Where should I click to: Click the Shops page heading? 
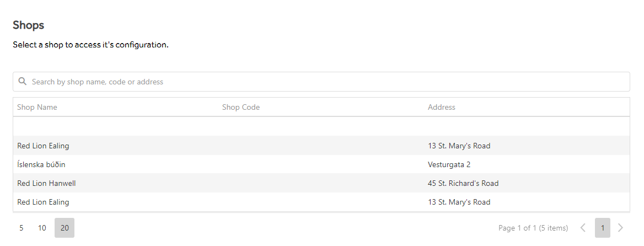(x=28, y=25)
